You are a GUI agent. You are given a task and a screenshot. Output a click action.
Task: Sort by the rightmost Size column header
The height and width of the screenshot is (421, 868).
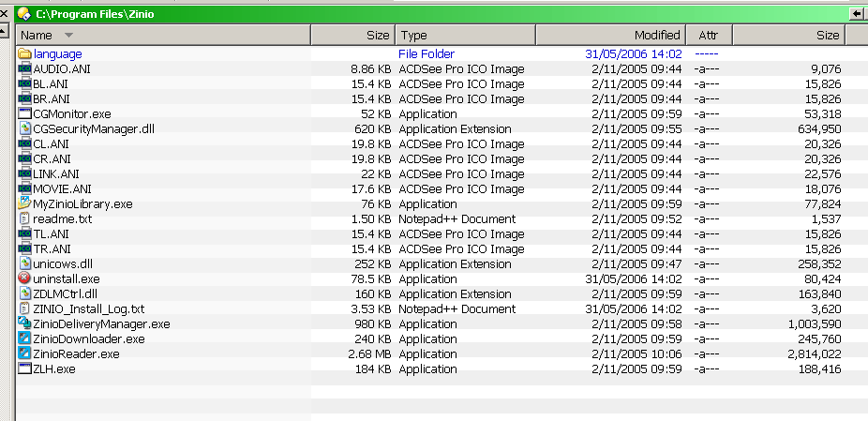pyautogui.click(x=789, y=35)
